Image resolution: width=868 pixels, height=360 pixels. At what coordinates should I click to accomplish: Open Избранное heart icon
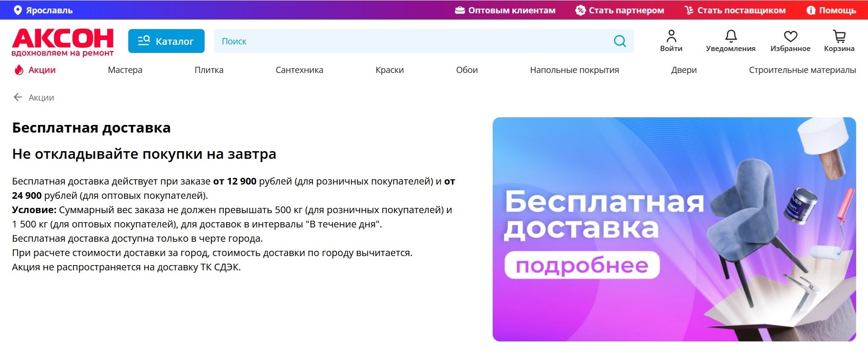tap(790, 36)
